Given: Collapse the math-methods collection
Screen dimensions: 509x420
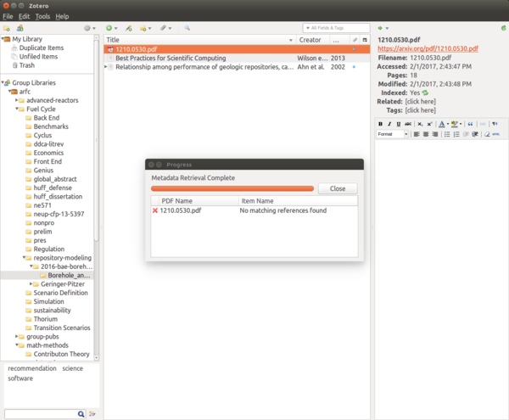Looking at the screenshot, I should pyautogui.click(x=17, y=345).
